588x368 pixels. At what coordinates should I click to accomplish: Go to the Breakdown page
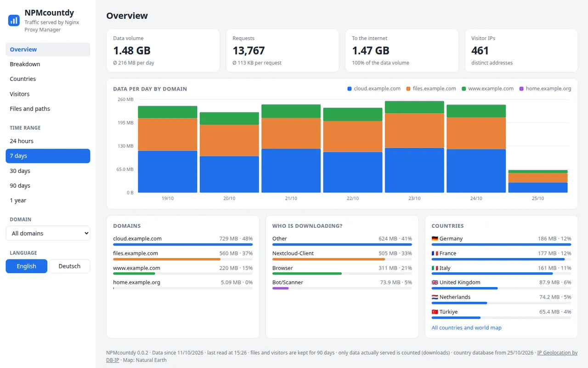(48, 64)
